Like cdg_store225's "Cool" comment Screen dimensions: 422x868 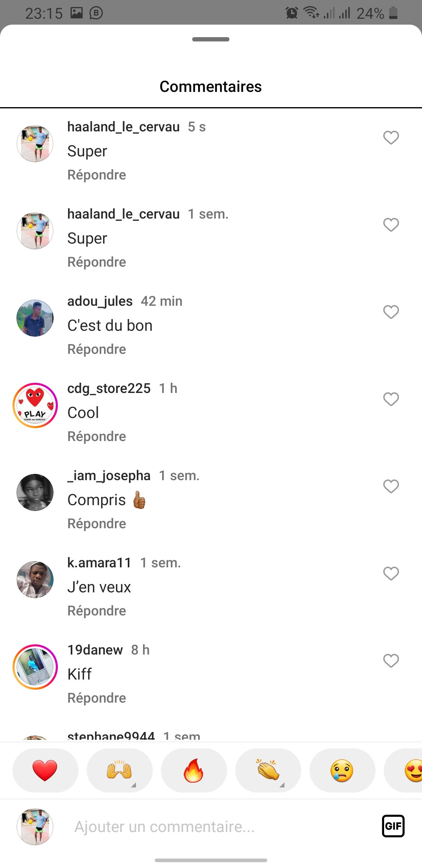point(391,399)
